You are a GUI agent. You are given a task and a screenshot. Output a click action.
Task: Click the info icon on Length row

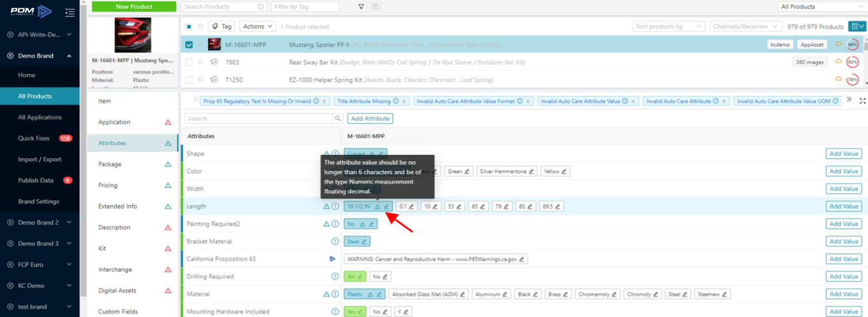(335, 206)
